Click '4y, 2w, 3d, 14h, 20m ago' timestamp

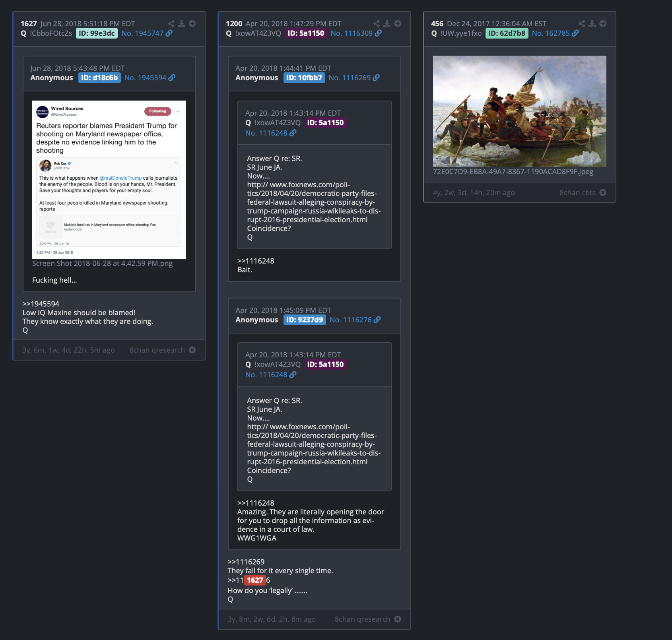(474, 192)
